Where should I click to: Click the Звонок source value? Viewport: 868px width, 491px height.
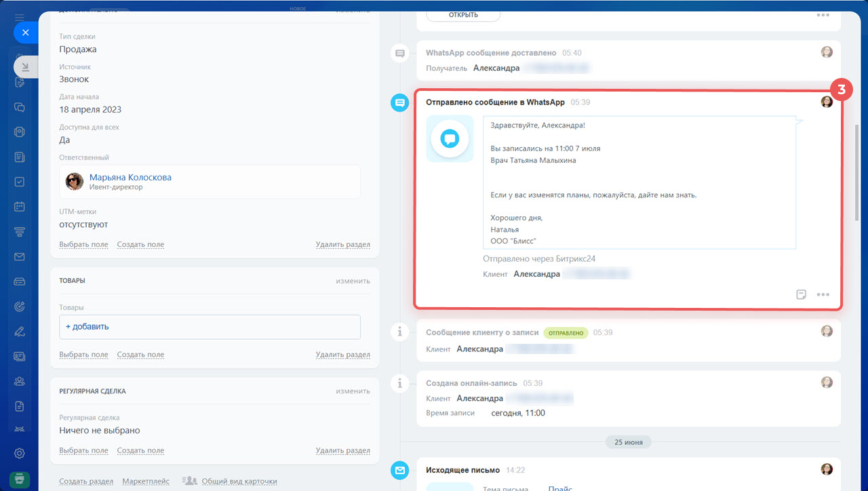point(74,79)
